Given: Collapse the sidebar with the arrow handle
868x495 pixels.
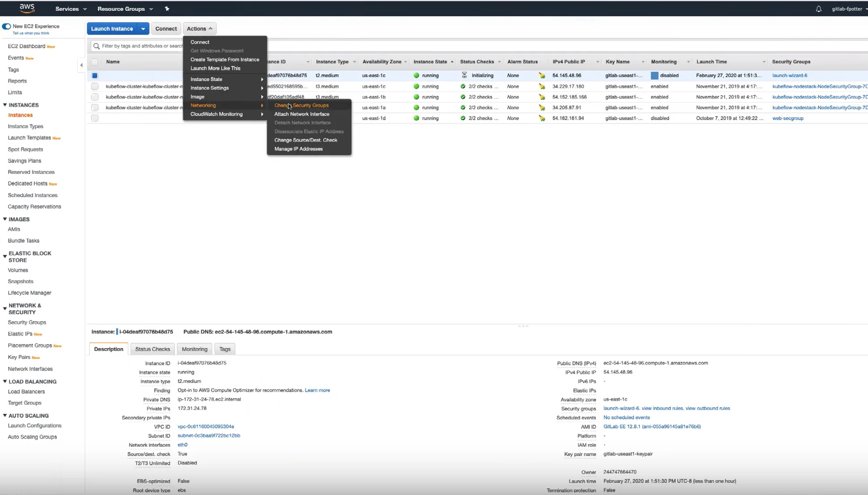Looking at the screenshot, I should coord(82,65).
